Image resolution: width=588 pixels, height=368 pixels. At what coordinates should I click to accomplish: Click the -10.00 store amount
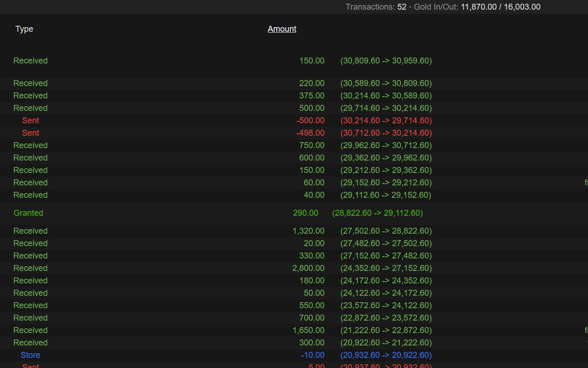(312, 355)
